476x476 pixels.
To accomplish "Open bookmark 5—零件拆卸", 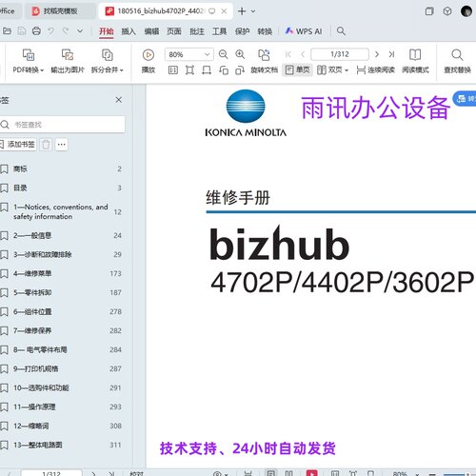I will click(61, 292).
